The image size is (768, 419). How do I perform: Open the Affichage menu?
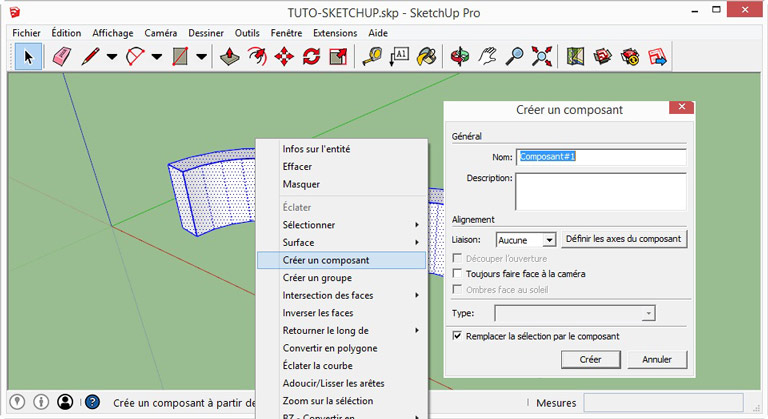[113, 33]
